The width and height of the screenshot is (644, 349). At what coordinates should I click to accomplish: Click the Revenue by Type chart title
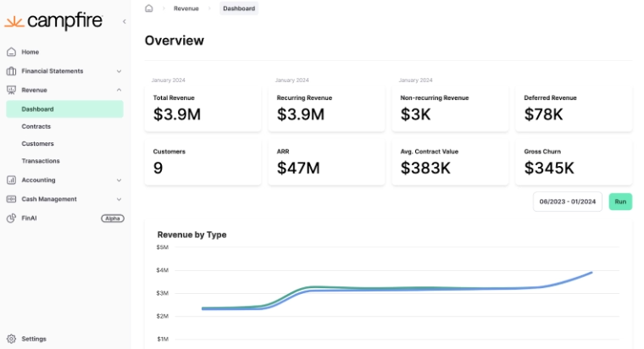click(192, 235)
